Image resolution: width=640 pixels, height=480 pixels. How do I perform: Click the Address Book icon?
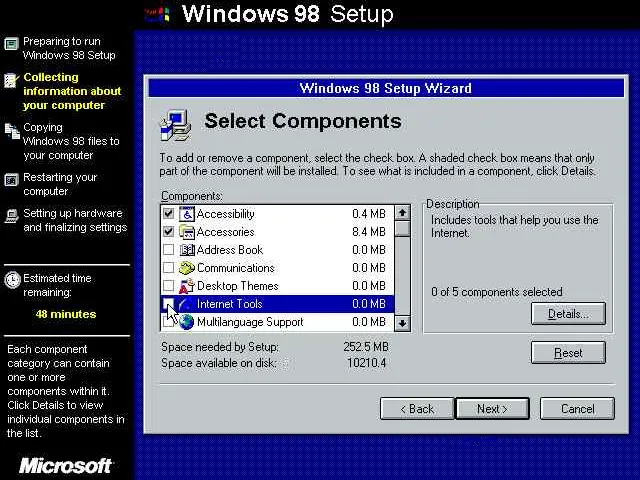pyautogui.click(x=187, y=250)
